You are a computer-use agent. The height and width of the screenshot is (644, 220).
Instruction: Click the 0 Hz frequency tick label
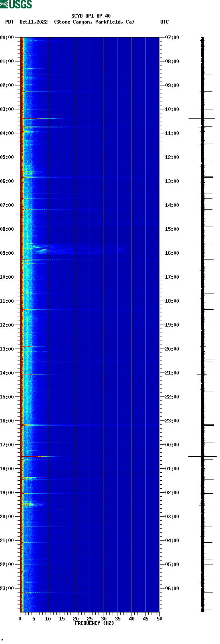click(20, 619)
